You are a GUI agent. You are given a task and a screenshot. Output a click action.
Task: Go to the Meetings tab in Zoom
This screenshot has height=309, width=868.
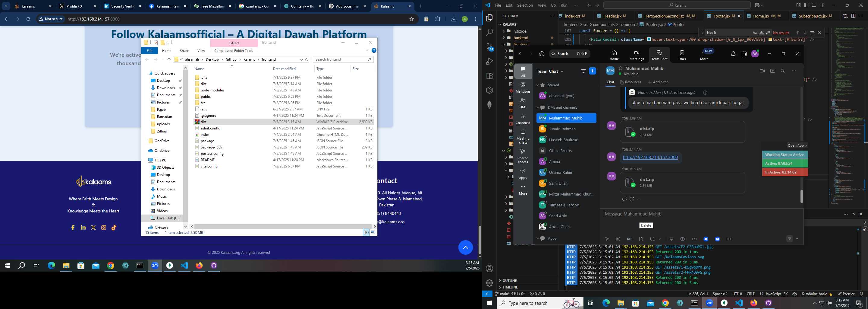tap(637, 56)
